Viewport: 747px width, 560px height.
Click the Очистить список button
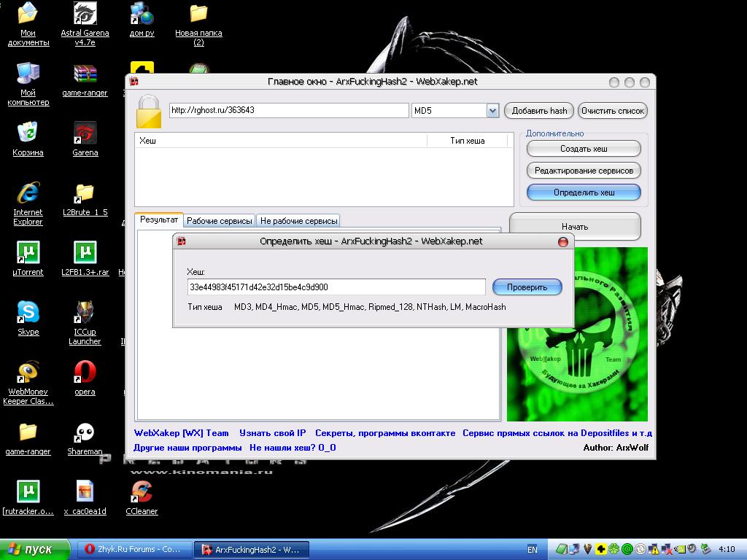613,111
